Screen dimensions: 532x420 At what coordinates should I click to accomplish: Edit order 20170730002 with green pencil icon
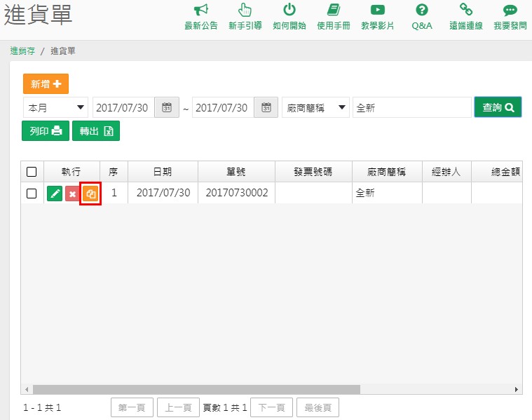[55, 194]
